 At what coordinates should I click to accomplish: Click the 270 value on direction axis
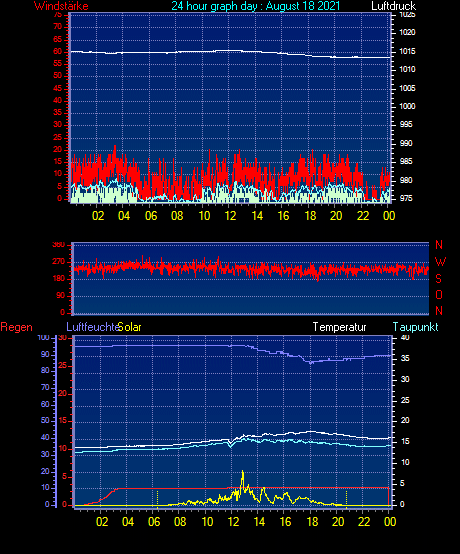(59, 262)
